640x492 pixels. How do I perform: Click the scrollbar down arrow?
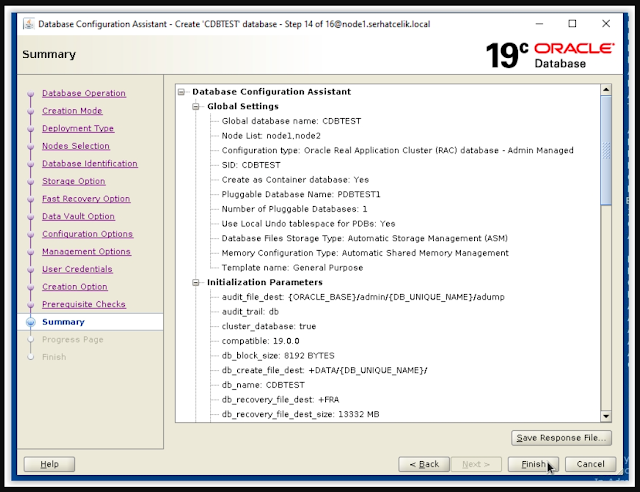[606, 416]
